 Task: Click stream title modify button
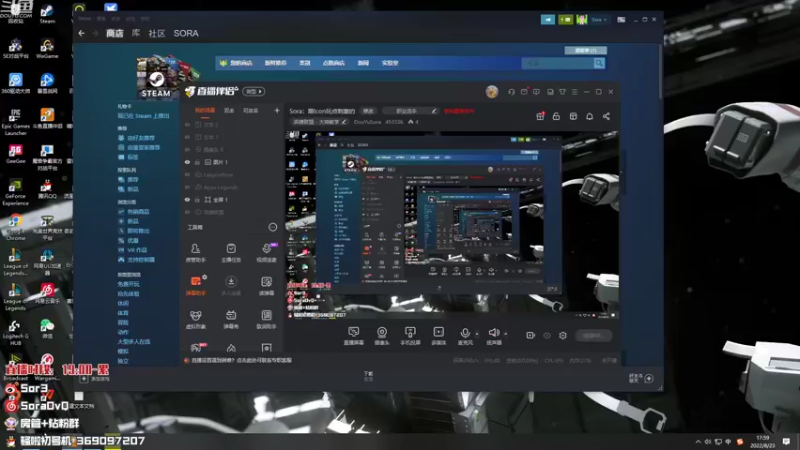[368, 111]
